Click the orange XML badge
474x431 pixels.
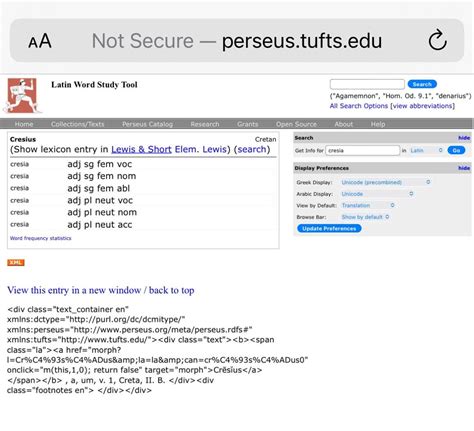click(x=16, y=263)
